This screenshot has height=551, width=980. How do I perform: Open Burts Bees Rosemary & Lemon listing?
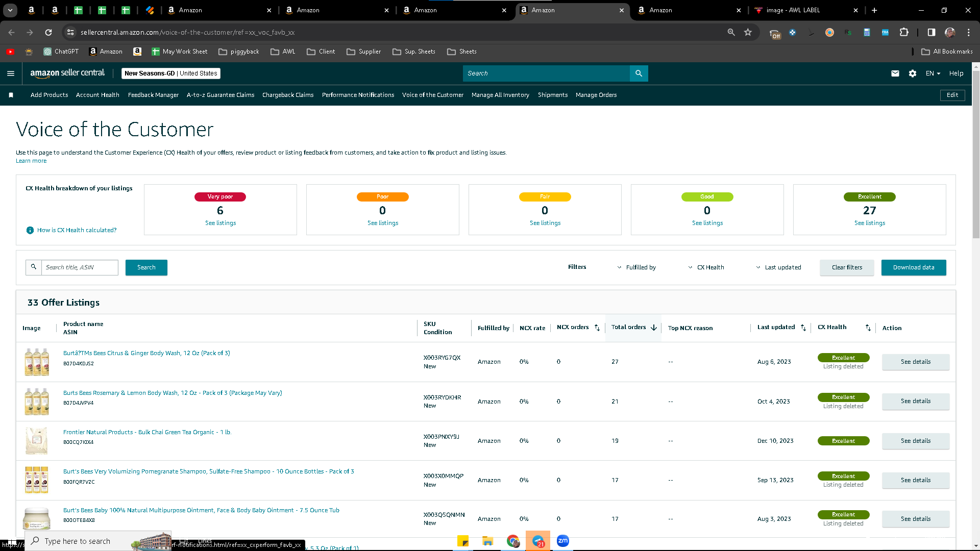pyautogui.click(x=173, y=393)
